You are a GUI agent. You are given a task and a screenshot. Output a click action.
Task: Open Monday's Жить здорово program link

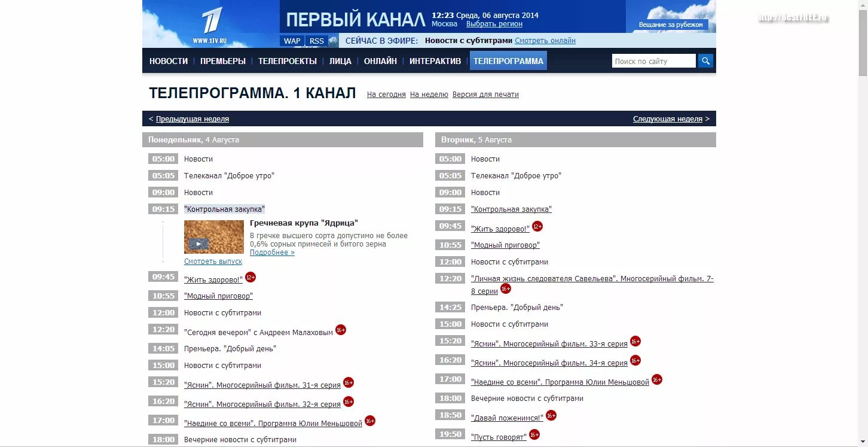coord(213,279)
